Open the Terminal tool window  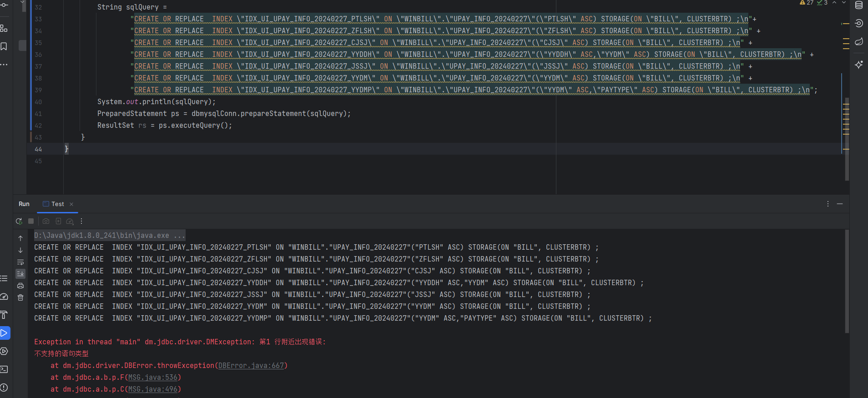point(4,369)
